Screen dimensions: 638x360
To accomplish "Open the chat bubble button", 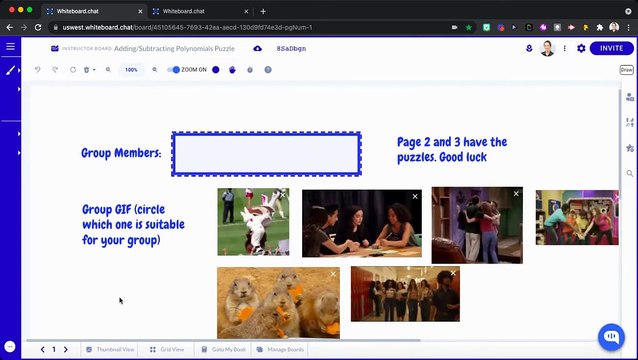I will coord(611,337).
